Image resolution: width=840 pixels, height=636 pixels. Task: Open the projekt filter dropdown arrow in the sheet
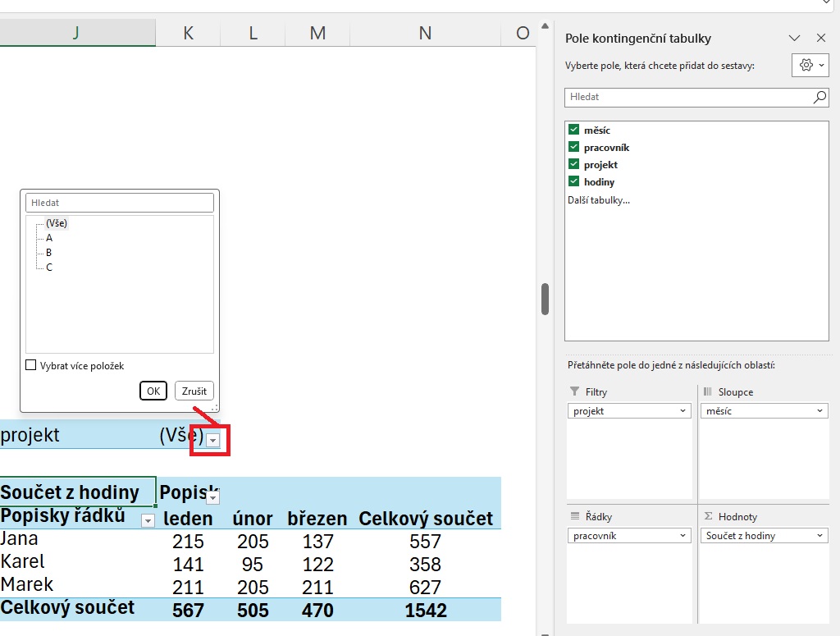(x=212, y=441)
